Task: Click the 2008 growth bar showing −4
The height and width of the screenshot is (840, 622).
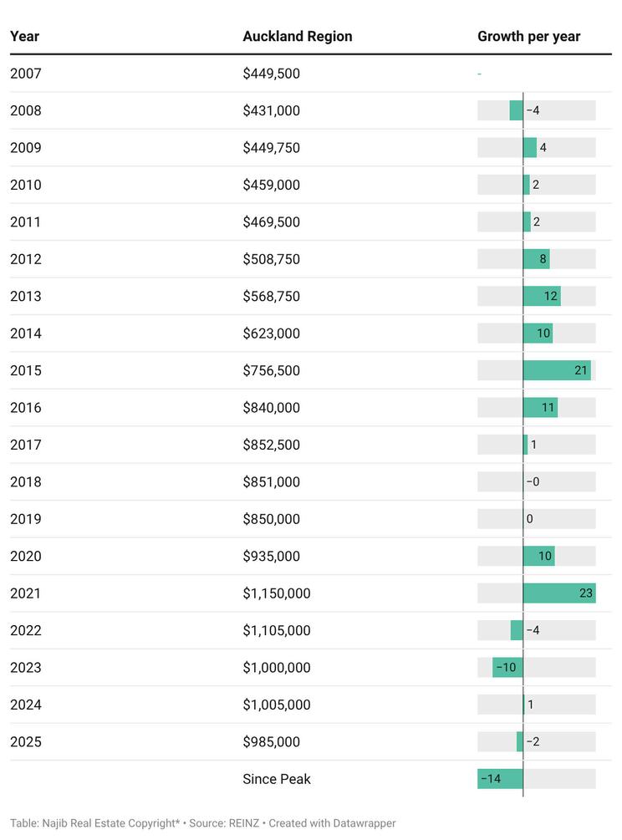Action: click(x=517, y=110)
